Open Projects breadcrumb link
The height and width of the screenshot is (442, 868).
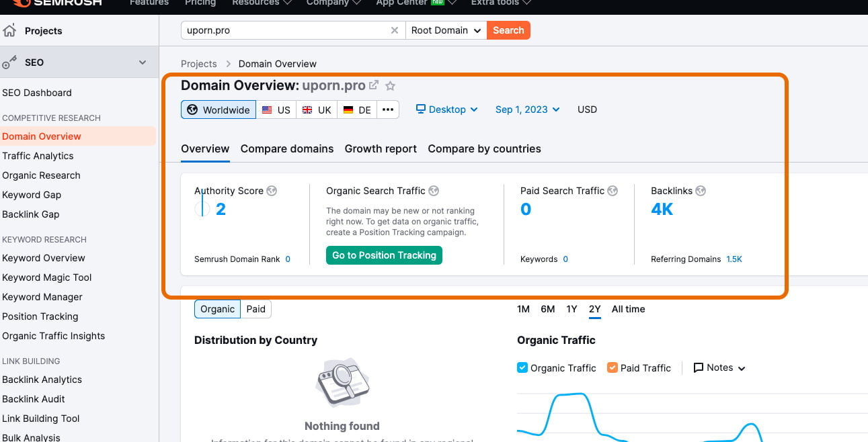point(199,64)
